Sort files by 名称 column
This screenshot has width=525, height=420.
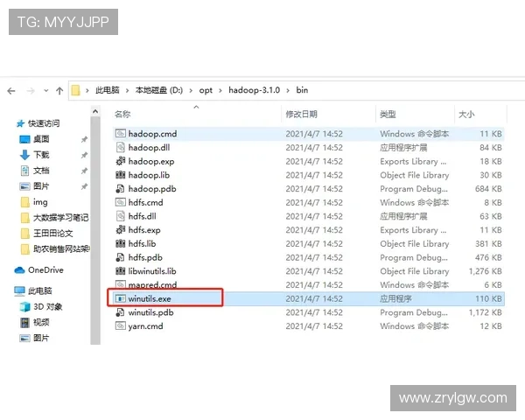pos(122,115)
